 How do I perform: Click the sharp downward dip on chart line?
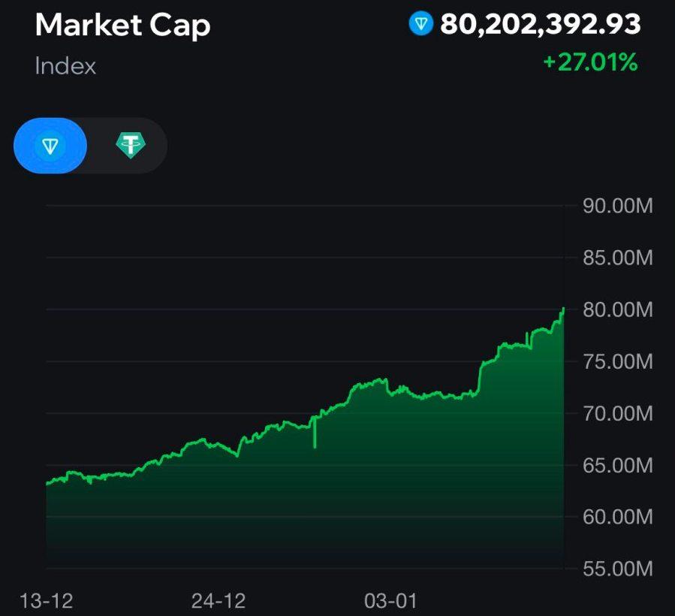[x=315, y=445]
